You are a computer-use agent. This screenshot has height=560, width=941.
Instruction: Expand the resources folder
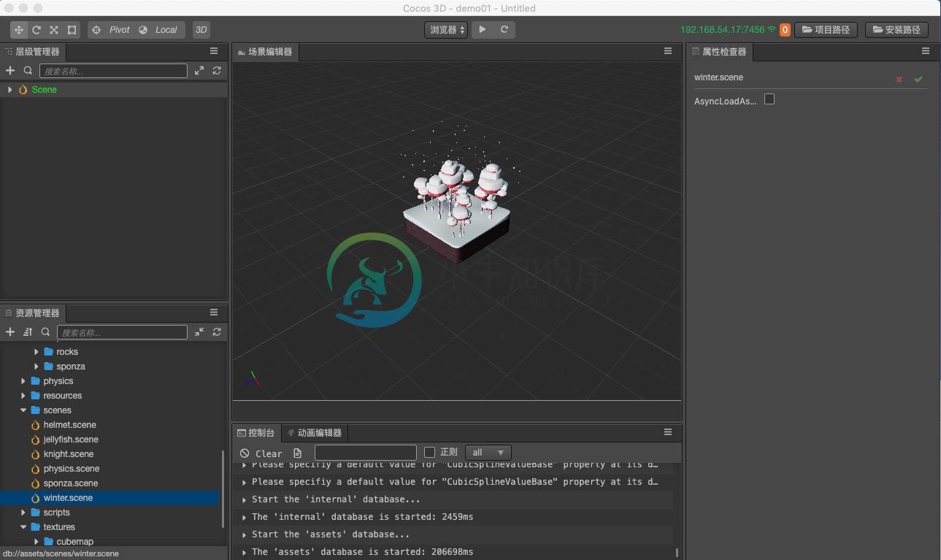click(23, 396)
